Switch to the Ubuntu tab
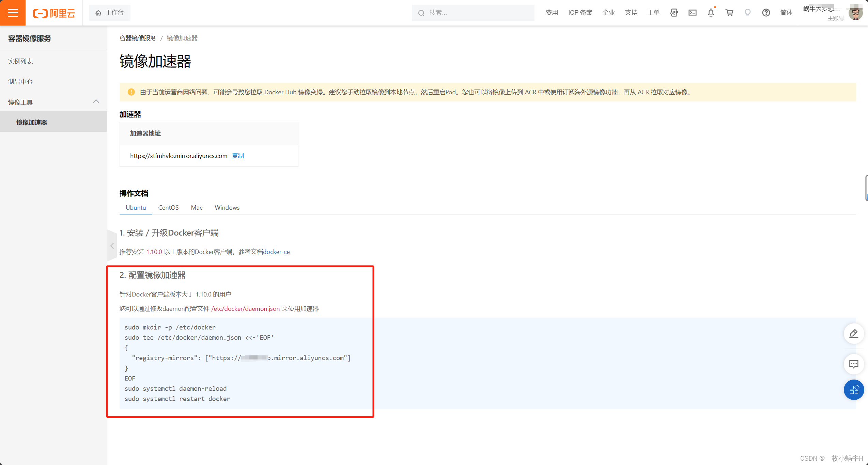The width and height of the screenshot is (868, 465). tap(136, 208)
